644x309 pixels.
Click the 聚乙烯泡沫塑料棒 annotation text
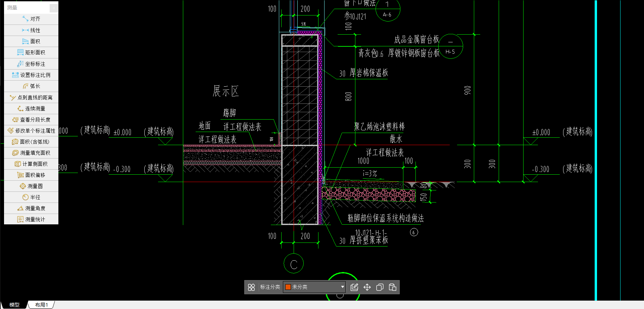[x=380, y=126]
